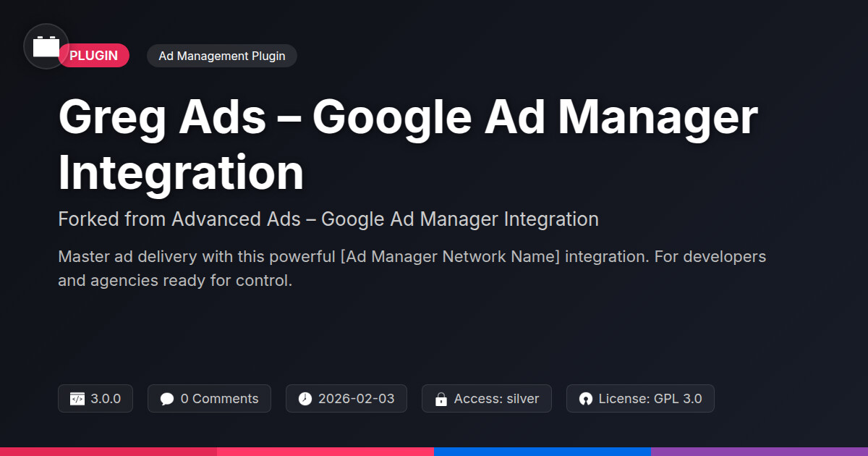This screenshot has width=868, height=456.
Task: Click the License: GPL 3.0 text
Action: click(x=650, y=399)
